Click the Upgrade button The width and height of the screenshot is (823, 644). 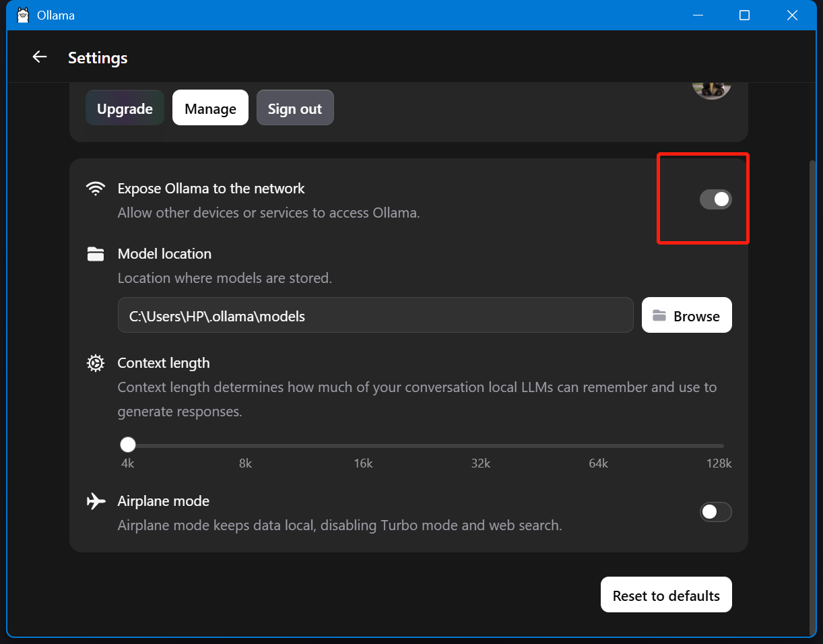click(125, 108)
